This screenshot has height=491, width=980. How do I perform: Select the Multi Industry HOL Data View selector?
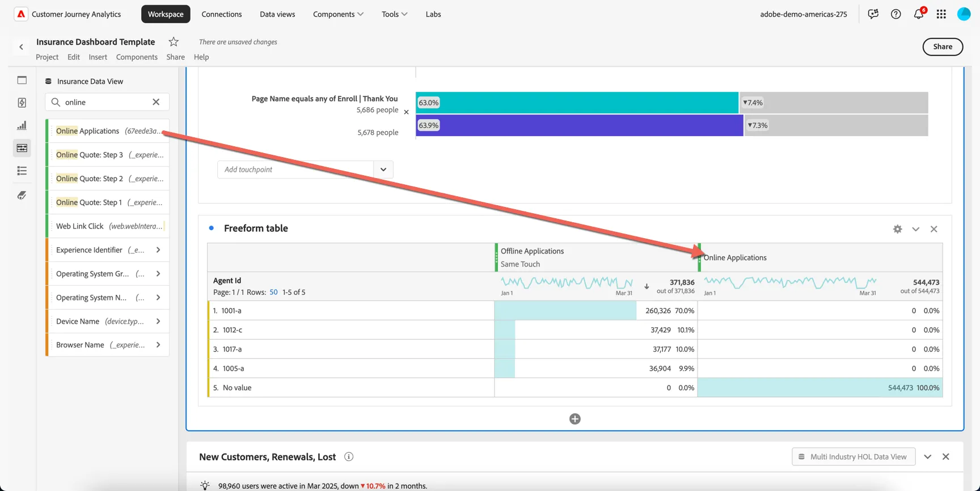click(x=854, y=456)
